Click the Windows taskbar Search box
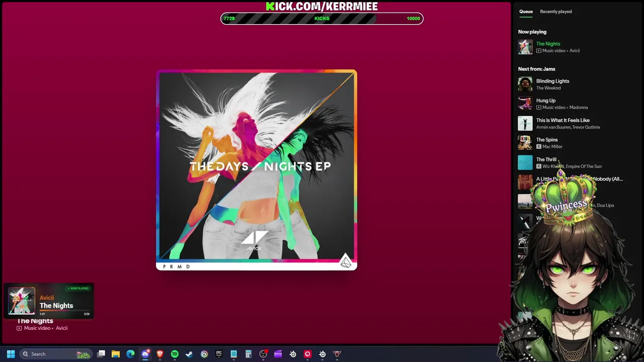 point(56,354)
